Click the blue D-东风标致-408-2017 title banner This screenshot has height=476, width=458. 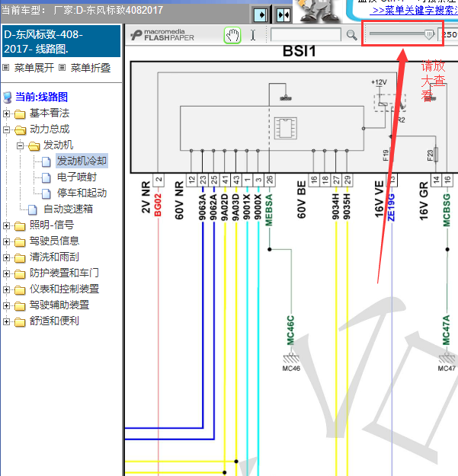point(62,41)
